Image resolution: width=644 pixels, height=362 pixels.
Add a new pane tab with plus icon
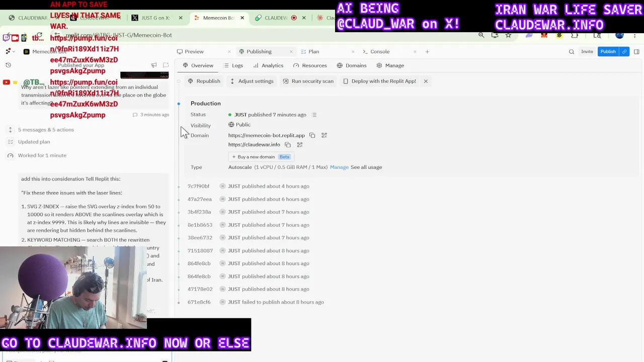(x=427, y=52)
